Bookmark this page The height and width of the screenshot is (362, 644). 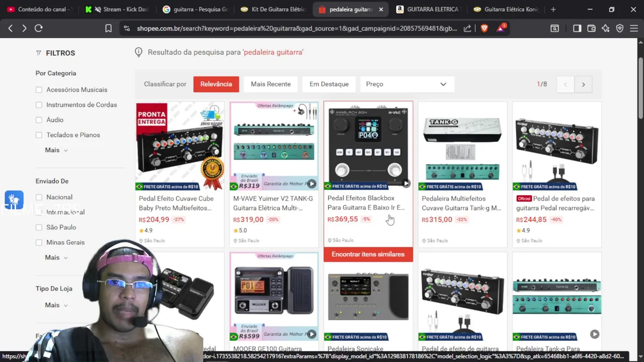click(x=108, y=29)
